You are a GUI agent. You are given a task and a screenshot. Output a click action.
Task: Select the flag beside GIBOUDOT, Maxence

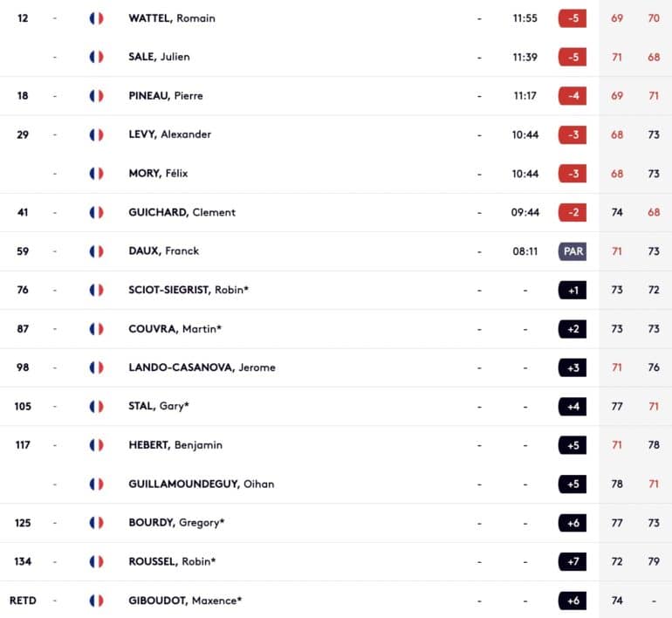click(x=96, y=601)
